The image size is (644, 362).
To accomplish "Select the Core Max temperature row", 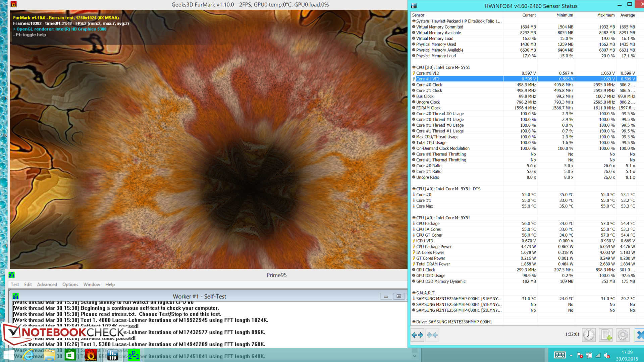I will click(x=524, y=206).
